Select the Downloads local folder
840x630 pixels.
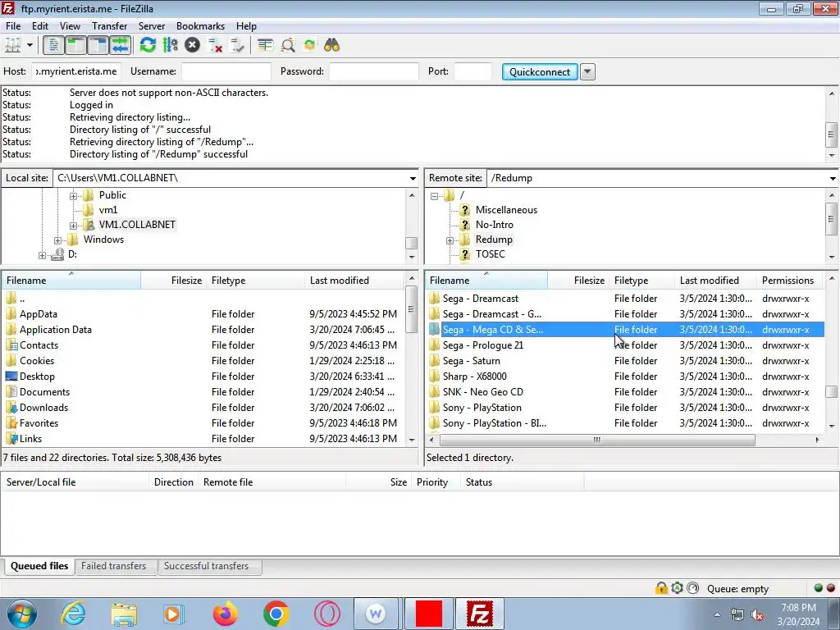[x=203, y=408]
